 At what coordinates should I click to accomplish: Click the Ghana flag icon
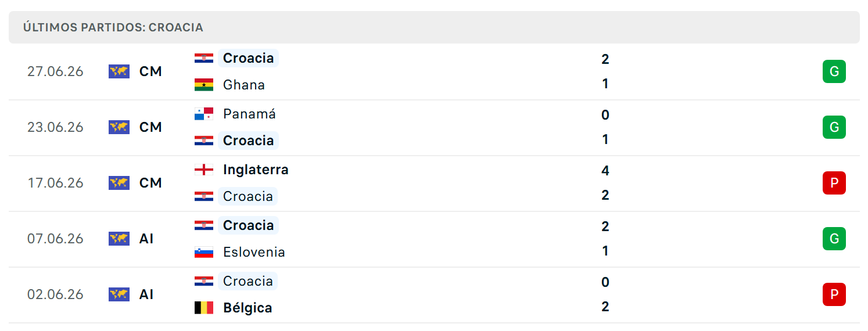tap(204, 85)
